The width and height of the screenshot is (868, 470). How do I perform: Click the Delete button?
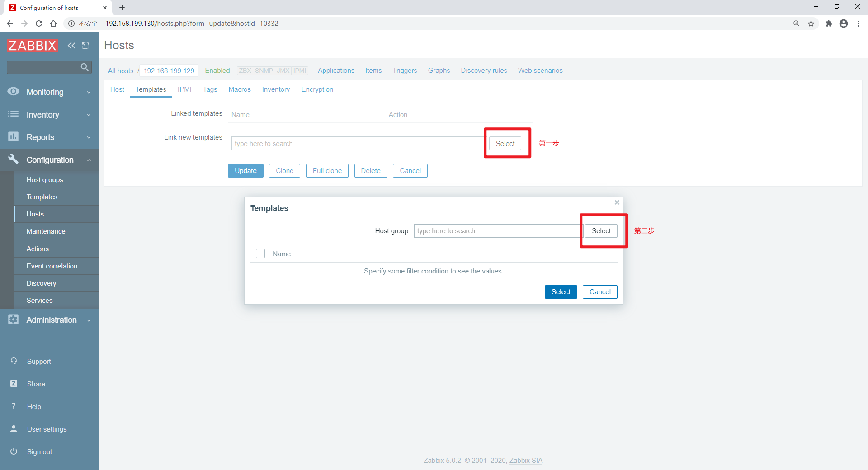[371, 171]
